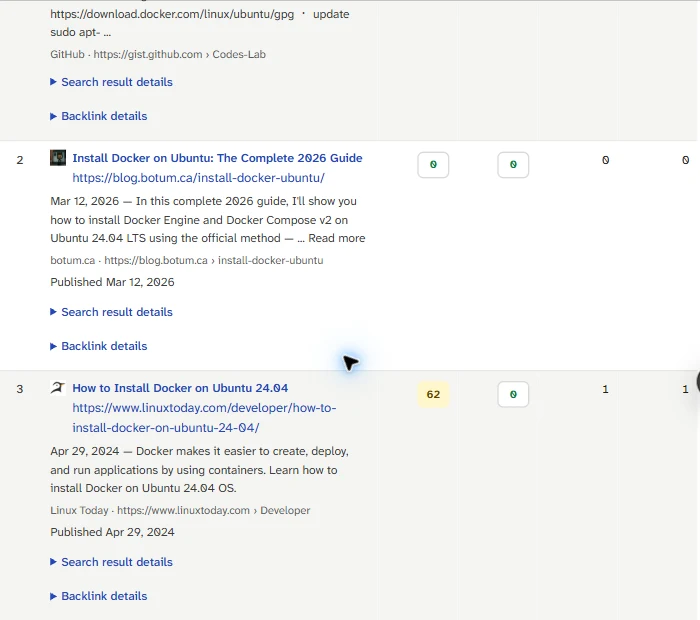Click 'Published Apr 29, 2024' text
This screenshot has width=700, height=620.
point(112,532)
